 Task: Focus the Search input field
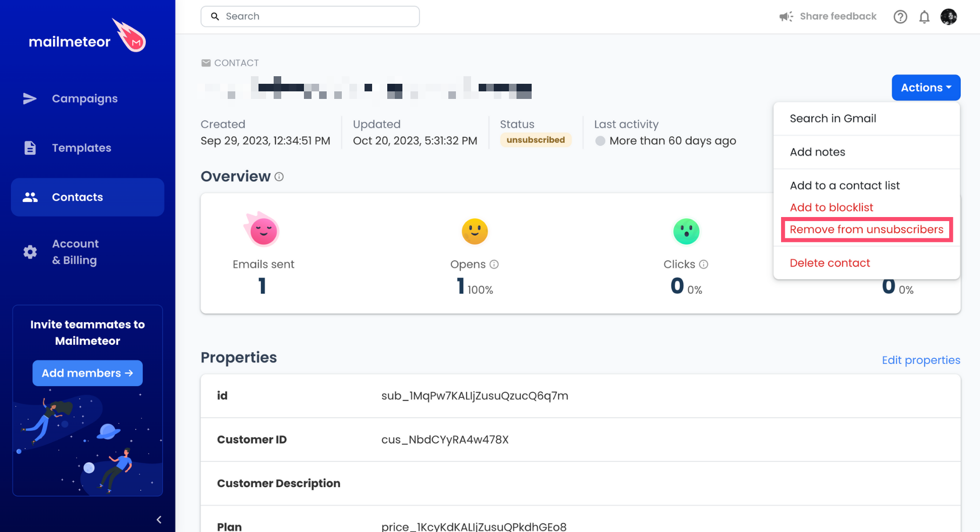pyautogui.click(x=310, y=16)
